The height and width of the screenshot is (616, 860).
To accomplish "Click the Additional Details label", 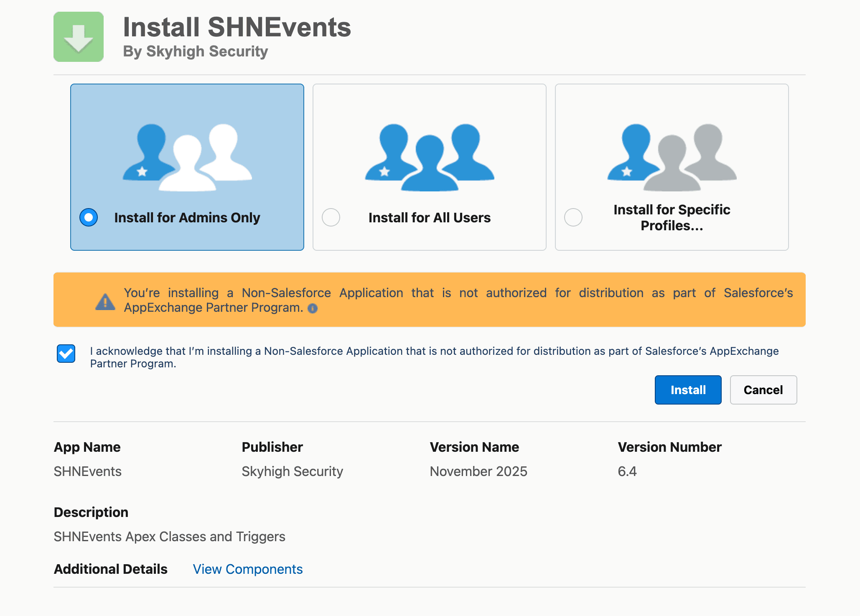I will click(111, 569).
